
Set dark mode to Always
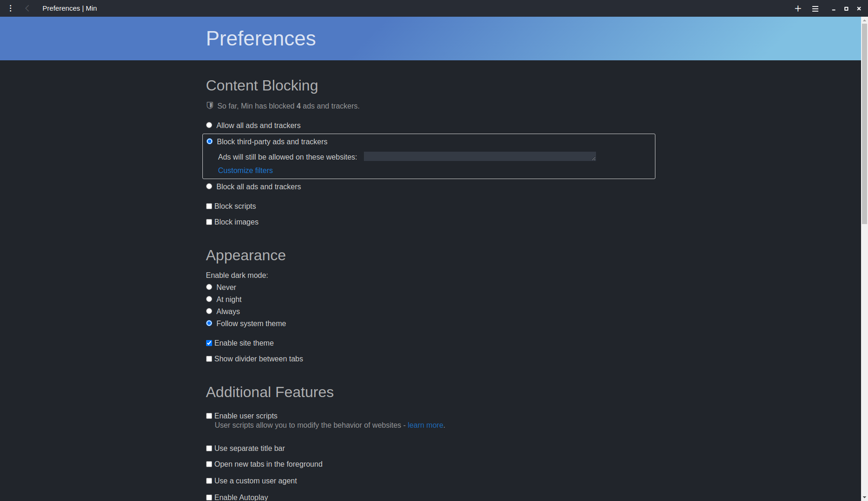(209, 311)
